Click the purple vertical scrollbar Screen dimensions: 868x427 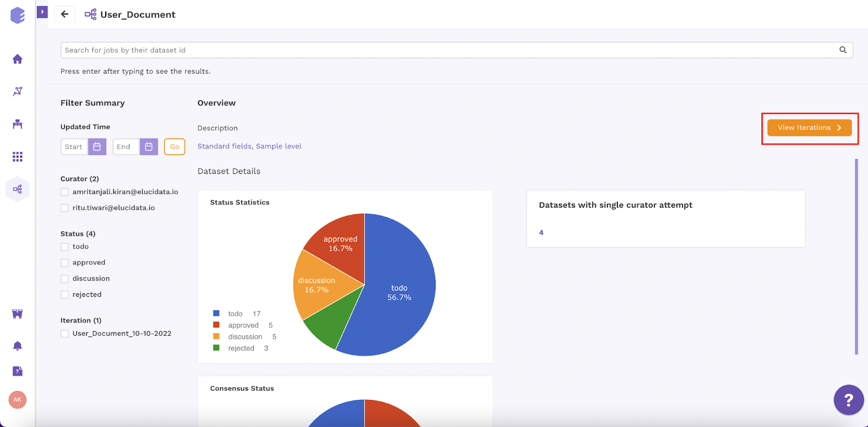point(857,256)
